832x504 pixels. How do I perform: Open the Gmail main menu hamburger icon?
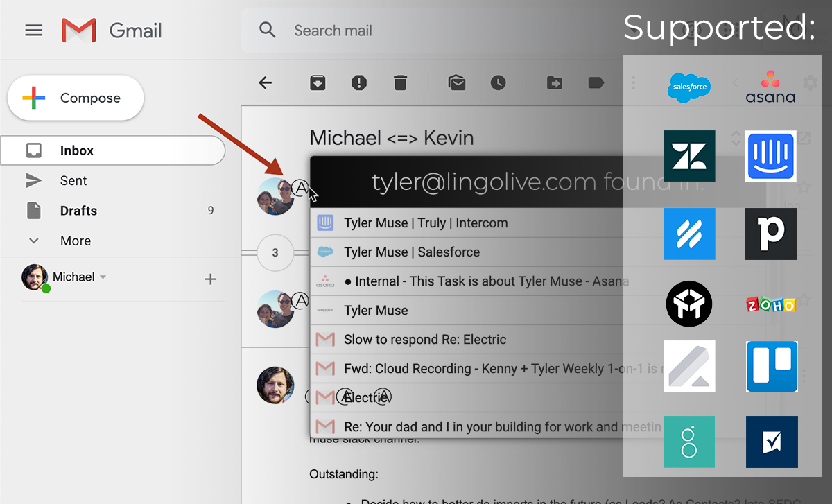(x=33, y=31)
